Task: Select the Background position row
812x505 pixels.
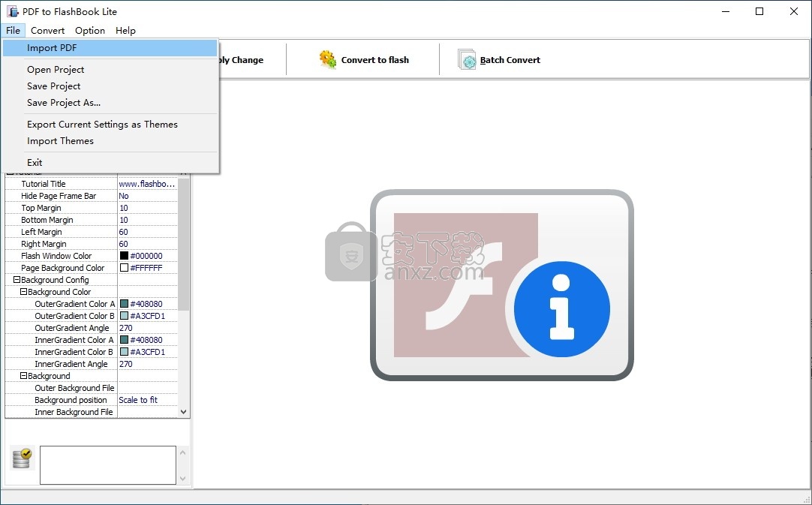Action: pyautogui.click(x=91, y=399)
